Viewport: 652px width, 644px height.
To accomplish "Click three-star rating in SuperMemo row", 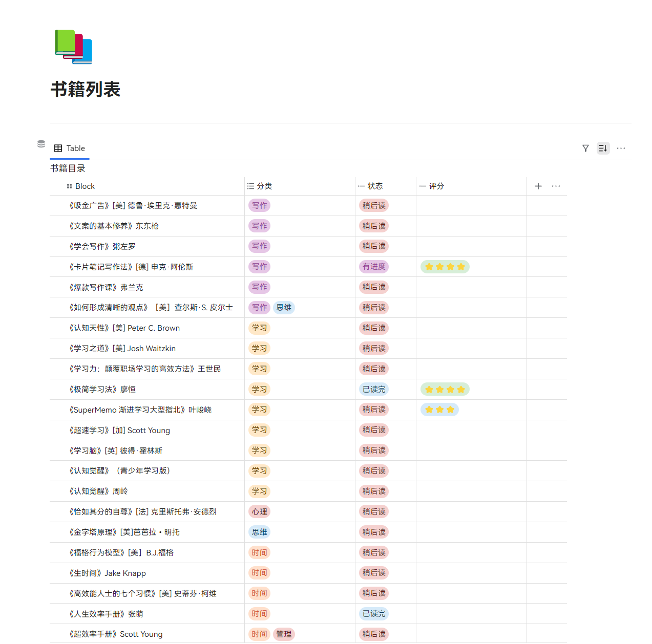I will (439, 410).
